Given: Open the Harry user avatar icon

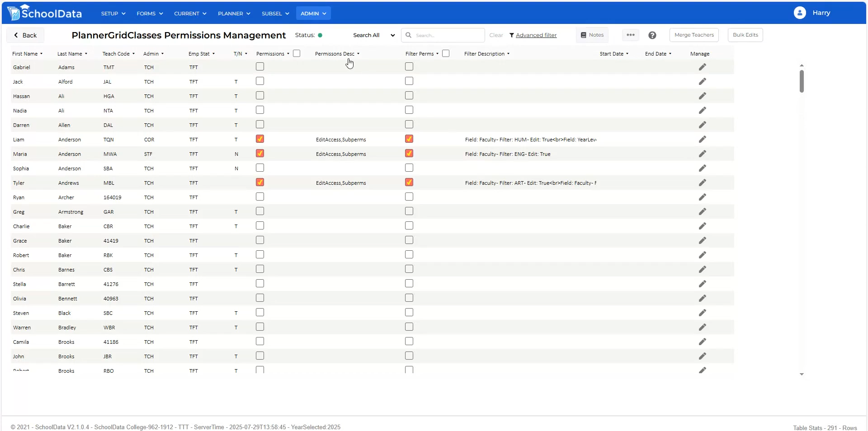Looking at the screenshot, I should (x=800, y=13).
